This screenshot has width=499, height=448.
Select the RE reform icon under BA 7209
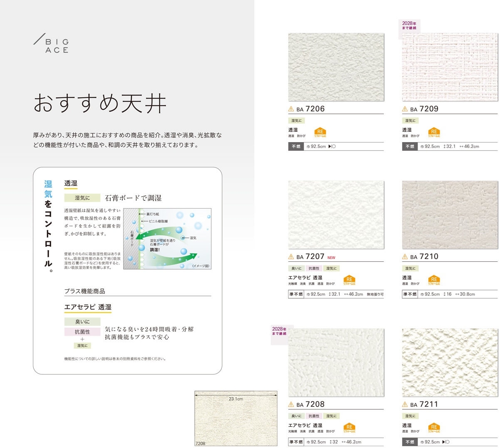click(434, 133)
